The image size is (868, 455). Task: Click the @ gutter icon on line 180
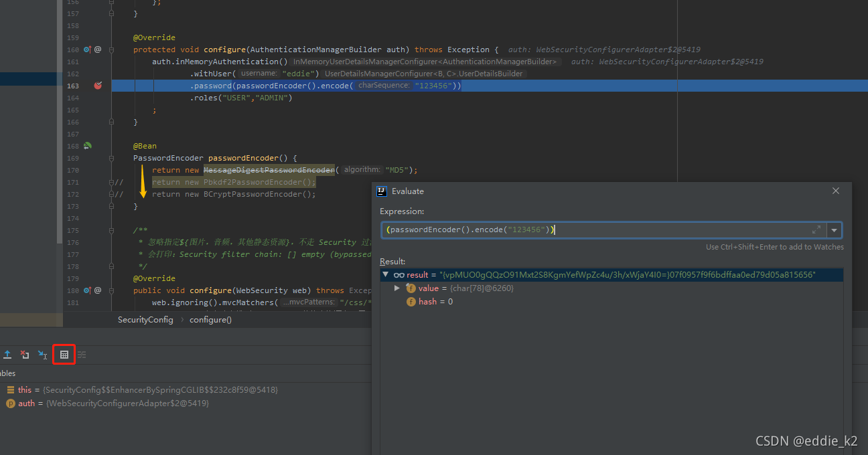point(98,290)
